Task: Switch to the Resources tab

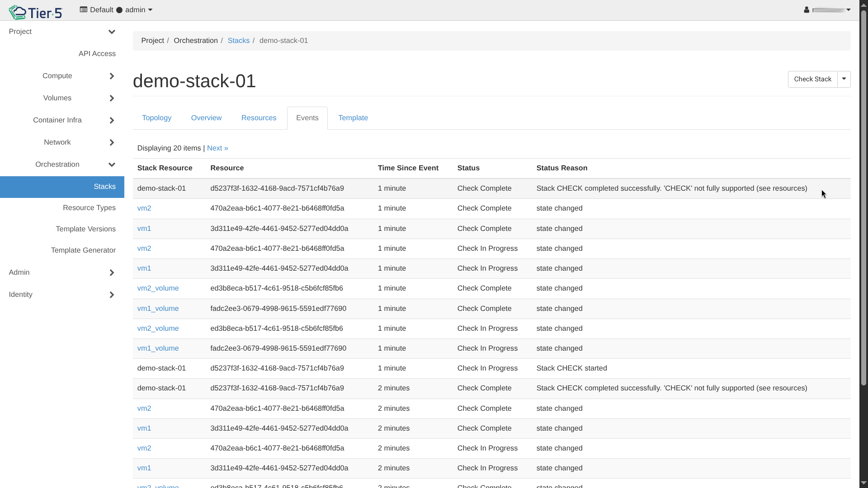Action: (x=259, y=118)
